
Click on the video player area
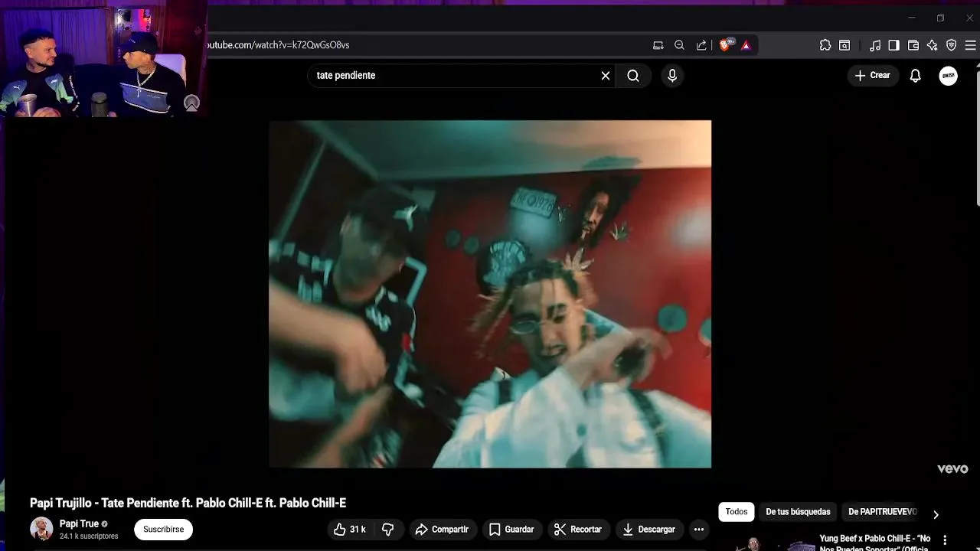(490, 294)
